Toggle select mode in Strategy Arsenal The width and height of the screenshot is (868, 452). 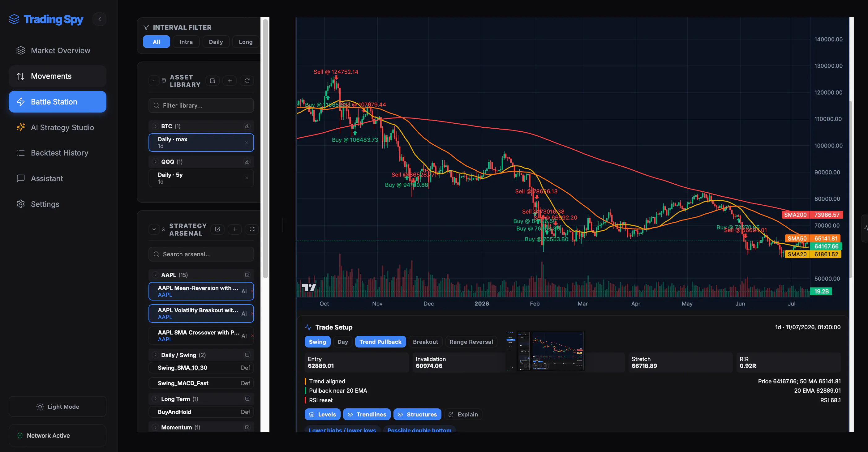pyautogui.click(x=218, y=229)
